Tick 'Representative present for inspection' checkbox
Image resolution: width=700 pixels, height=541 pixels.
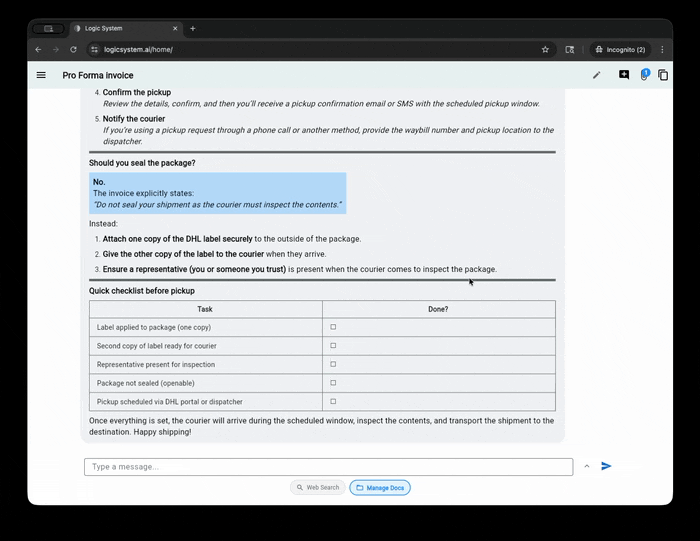click(x=333, y=364)
